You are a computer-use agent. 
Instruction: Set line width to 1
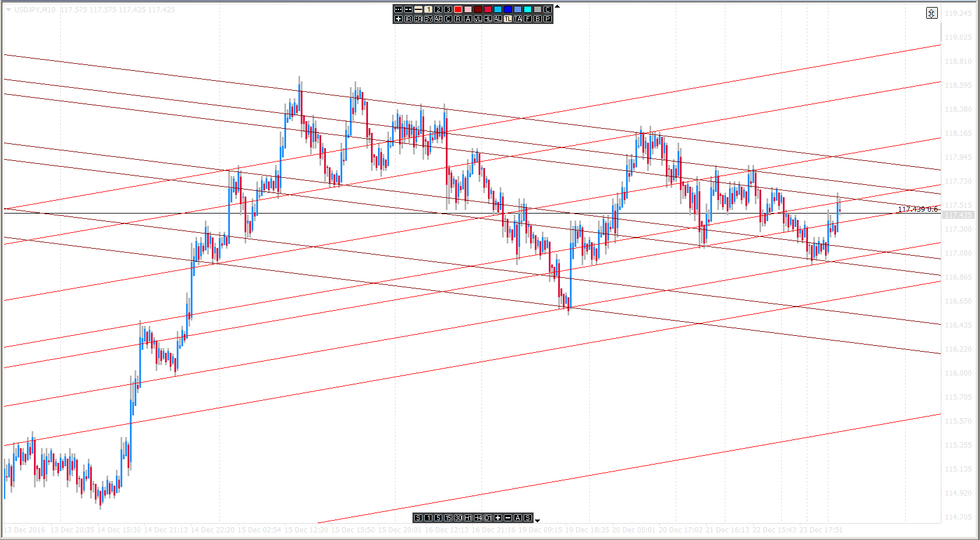tap(428, 9)
